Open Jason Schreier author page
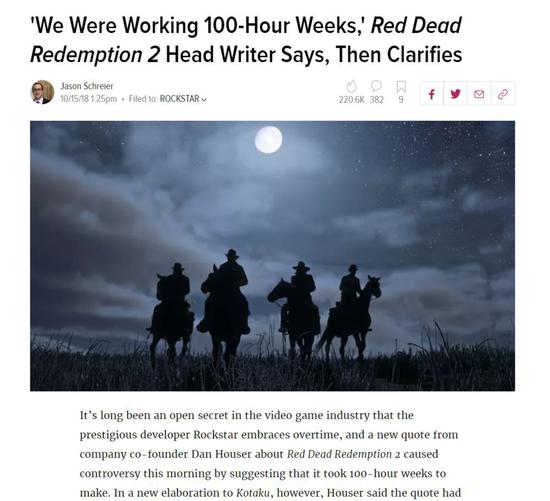This screenshot has width=550, height=501. coord(87,86)
